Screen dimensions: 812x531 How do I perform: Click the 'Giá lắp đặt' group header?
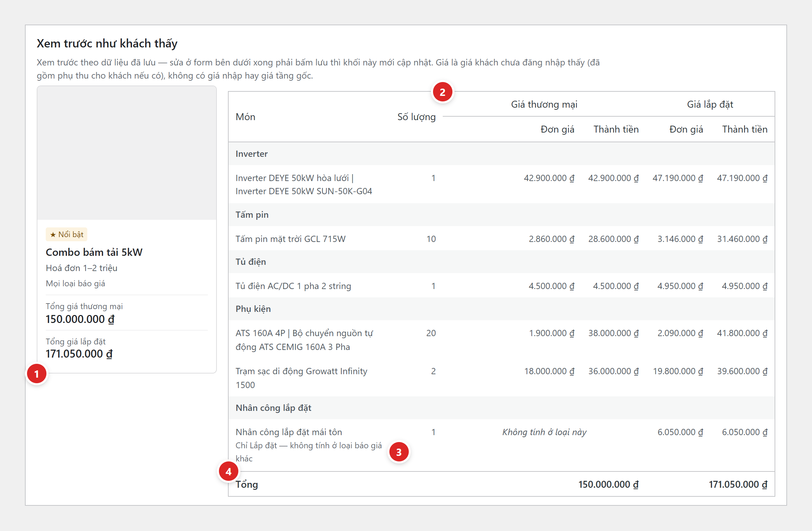pos(710,105)
